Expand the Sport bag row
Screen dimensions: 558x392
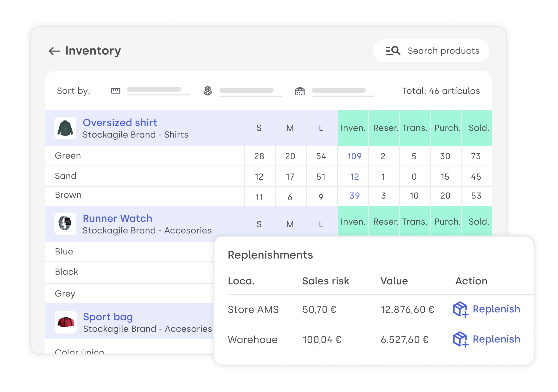[108, 316]
